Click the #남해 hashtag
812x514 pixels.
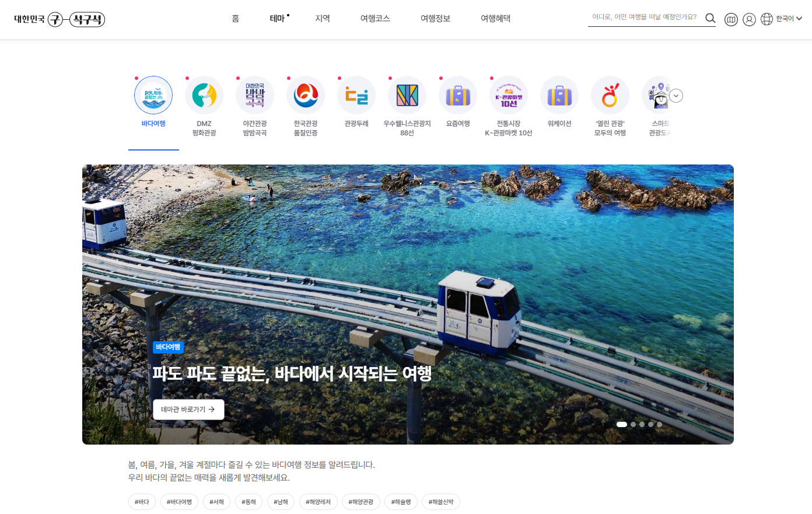pyautogui.click(x=281, y=502)
